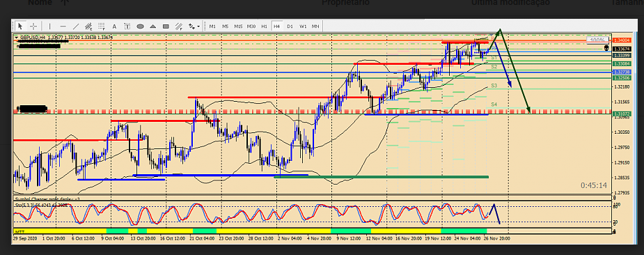Choose the diagonal channel tool beside the rectangle
The width and height of the screenshot is (644, 255).
point(179,26)
